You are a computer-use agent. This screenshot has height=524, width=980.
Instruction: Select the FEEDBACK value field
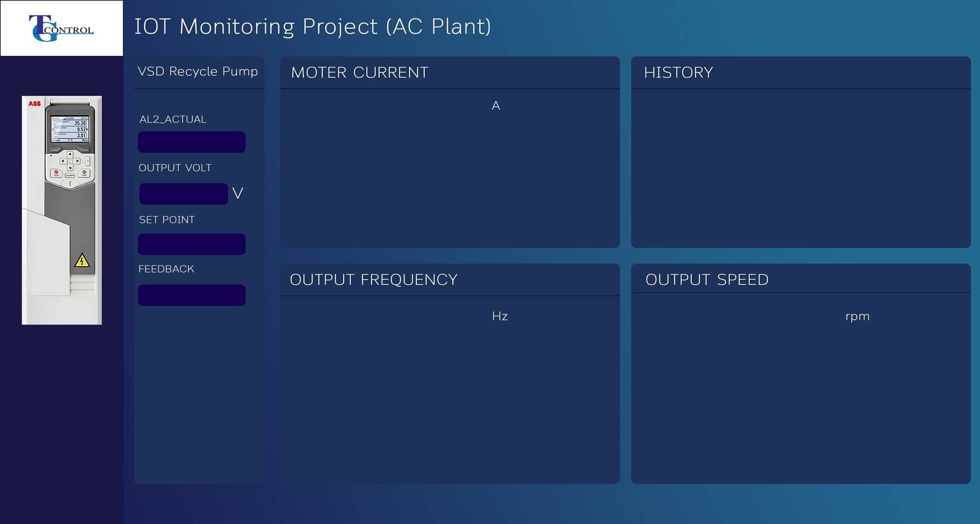tap(192, 295)
